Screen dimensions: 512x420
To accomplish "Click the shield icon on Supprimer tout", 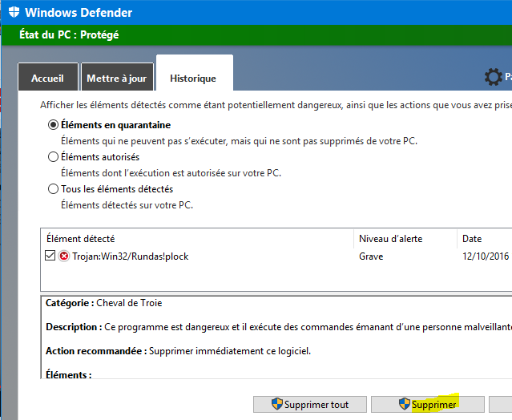I will (277, 404).
